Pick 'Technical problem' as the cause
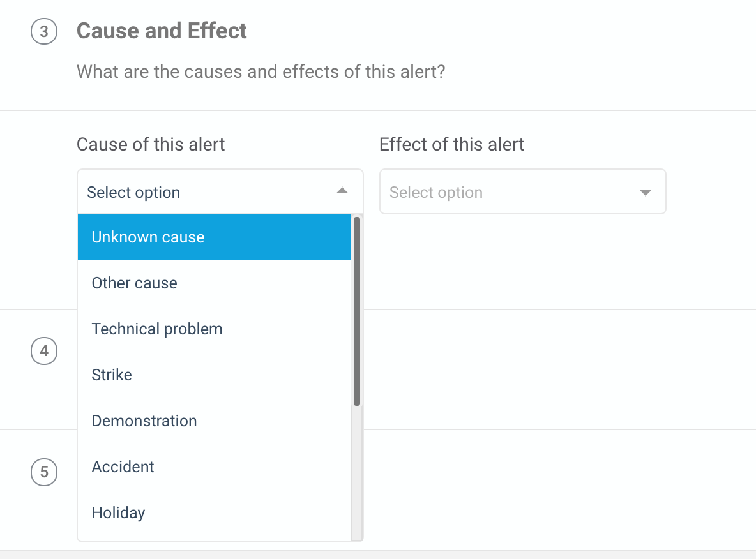Image resolution: width=756 pixels, height=559 pixels. (214, 329)
